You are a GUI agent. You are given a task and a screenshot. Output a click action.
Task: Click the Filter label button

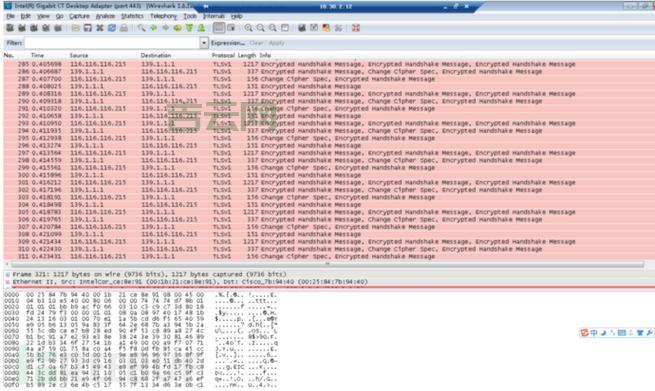pyautogui.click(x=14, y=43)
